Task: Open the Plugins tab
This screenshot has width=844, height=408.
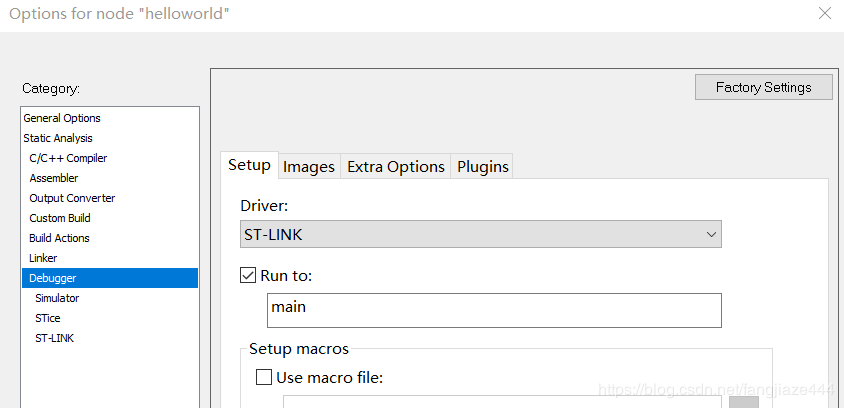Action: tap(483, 167)
